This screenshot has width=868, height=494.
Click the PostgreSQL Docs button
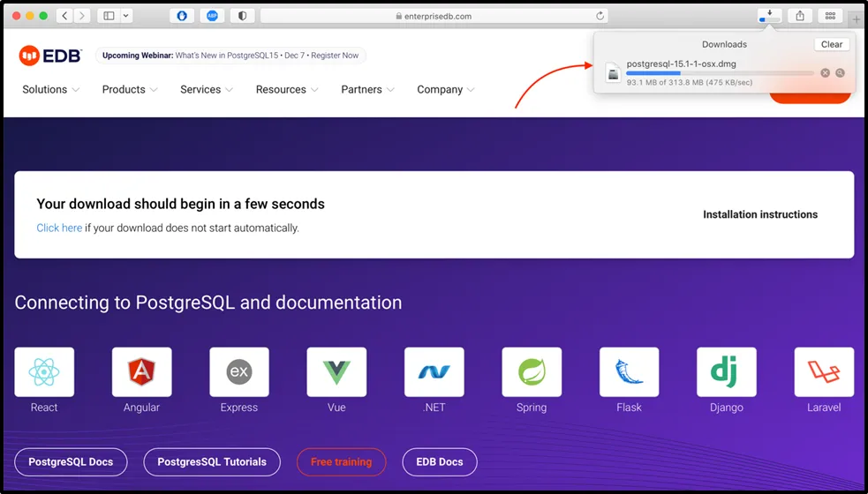click(x=71, y=462)
